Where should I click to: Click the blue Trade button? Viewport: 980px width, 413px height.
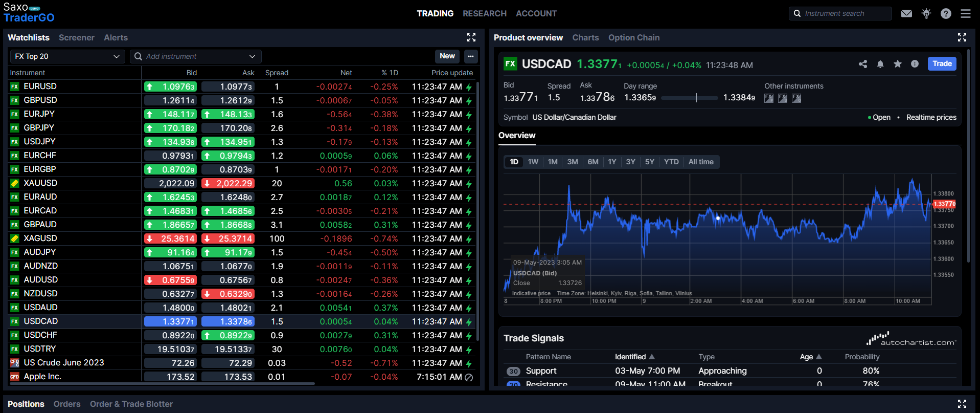pos(942,63)
